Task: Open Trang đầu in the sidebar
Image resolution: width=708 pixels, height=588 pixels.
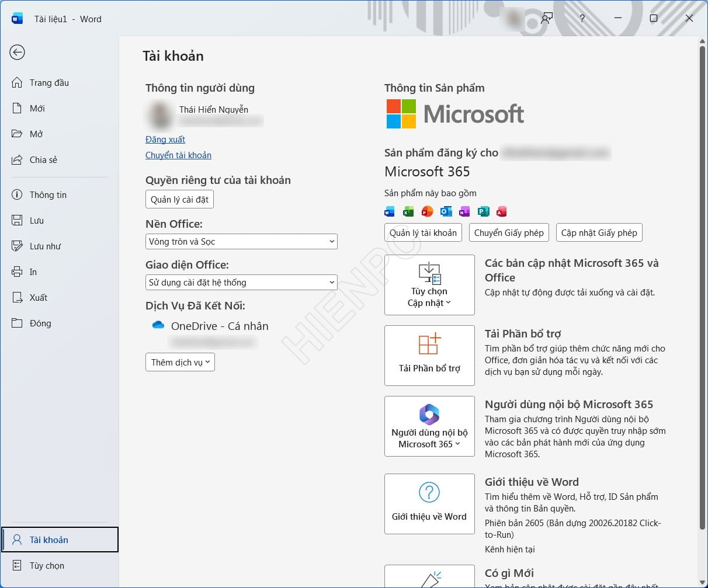Action: 60,83
